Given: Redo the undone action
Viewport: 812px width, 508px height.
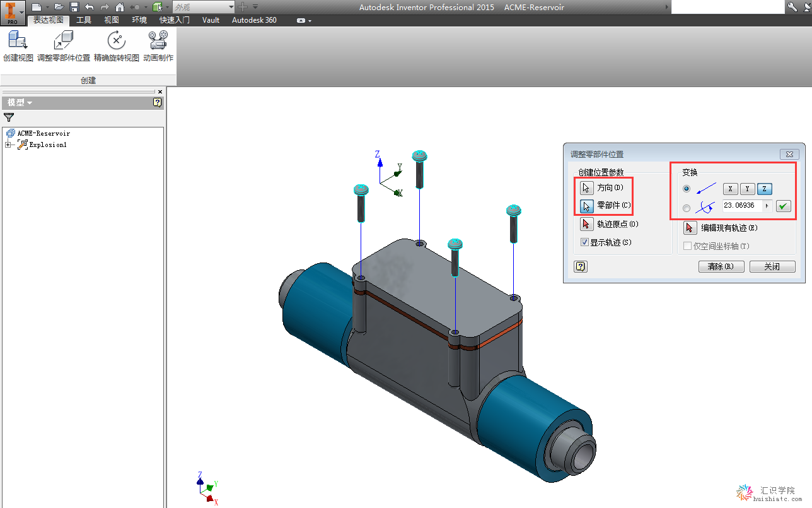Looking at the screenshot, I should [x=105, y=7].
